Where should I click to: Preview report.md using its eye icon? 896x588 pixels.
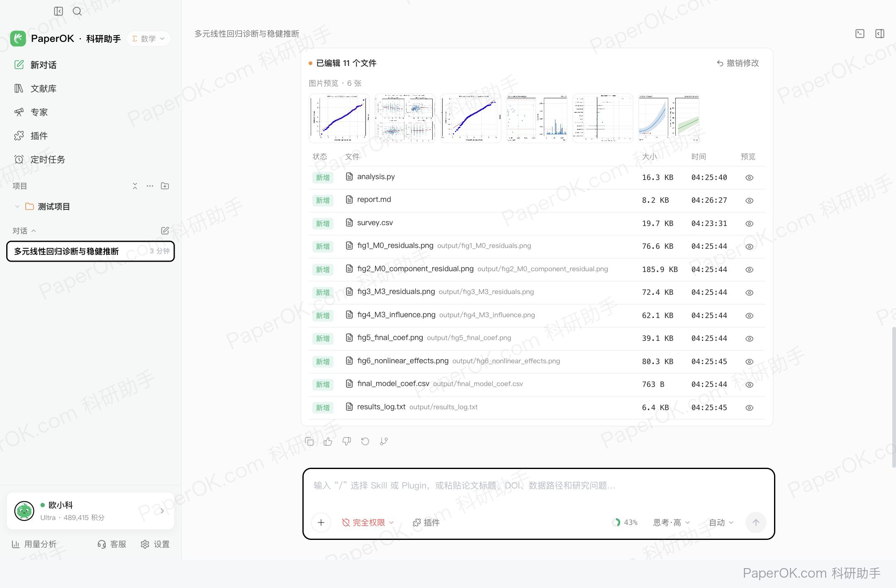[749, 201]
